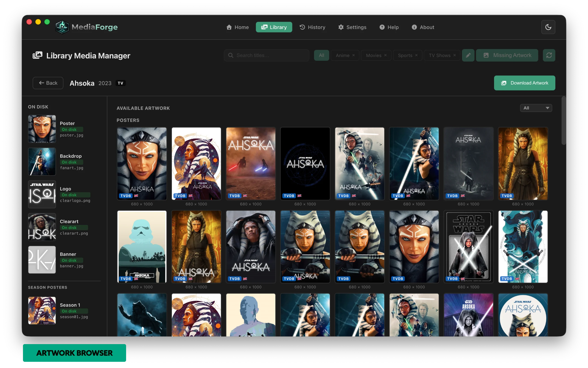Click the Home house icon
The width and height of the screenshot is (588, 368).
click(229, 27)
